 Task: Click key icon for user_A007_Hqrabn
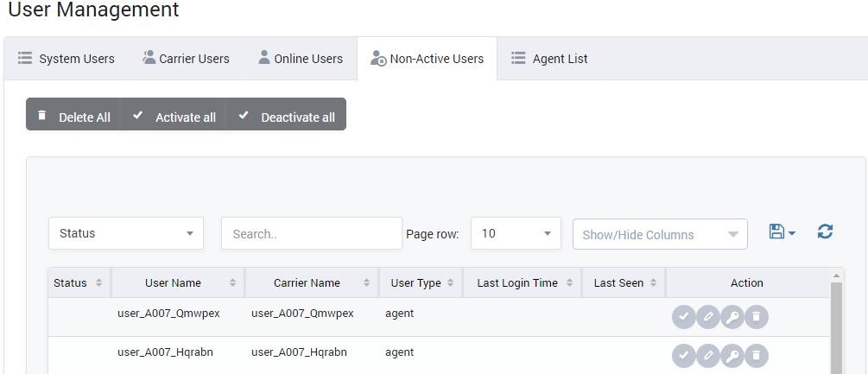[732, 355]
